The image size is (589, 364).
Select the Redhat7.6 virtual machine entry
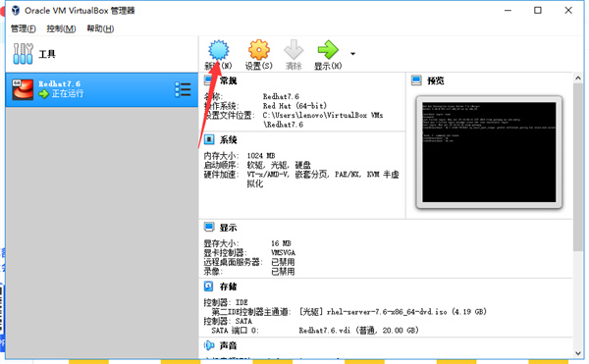(102, 89)
